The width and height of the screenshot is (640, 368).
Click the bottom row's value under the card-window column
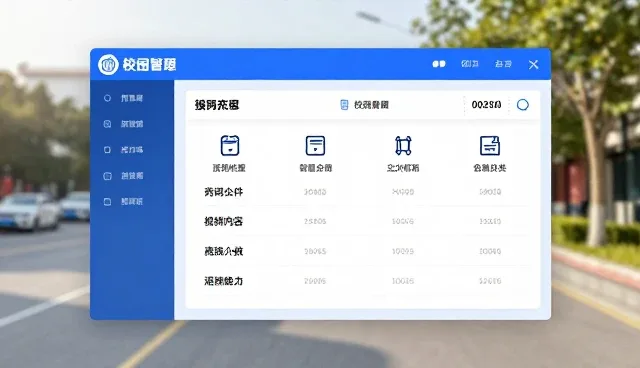[315, 281]
